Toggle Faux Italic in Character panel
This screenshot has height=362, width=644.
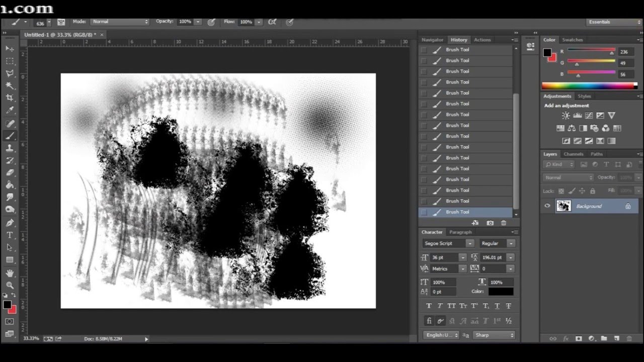tap(440, 306)
